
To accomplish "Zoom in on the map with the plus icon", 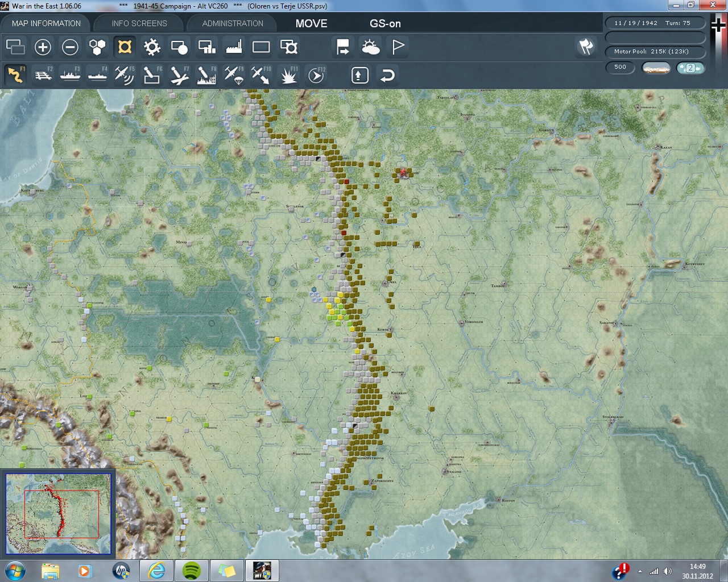I will pyautogui.click(x=43, y=47).
